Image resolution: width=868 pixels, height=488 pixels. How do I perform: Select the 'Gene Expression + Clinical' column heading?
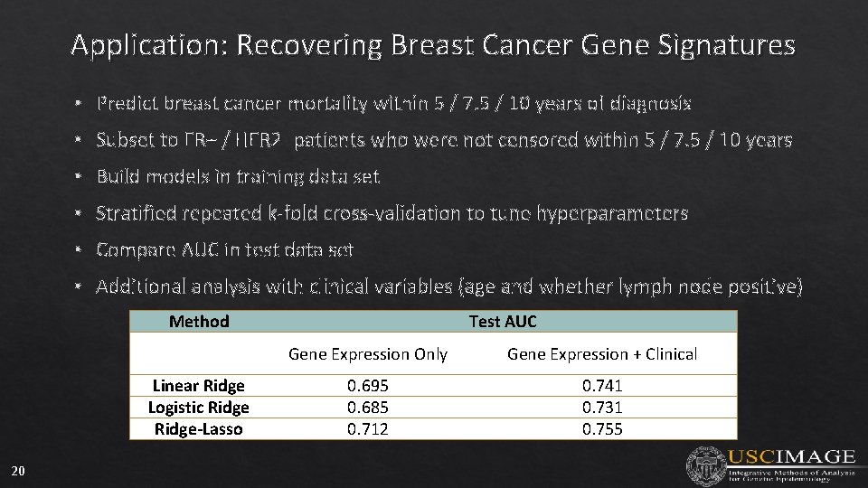(602, 354)
